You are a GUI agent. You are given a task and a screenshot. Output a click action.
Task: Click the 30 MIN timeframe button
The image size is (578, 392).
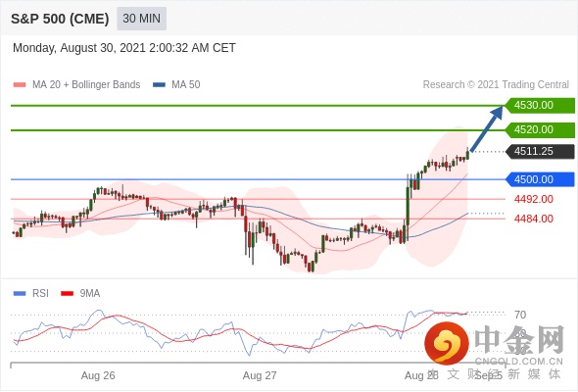pyautogui.click(x=141, y=19)
